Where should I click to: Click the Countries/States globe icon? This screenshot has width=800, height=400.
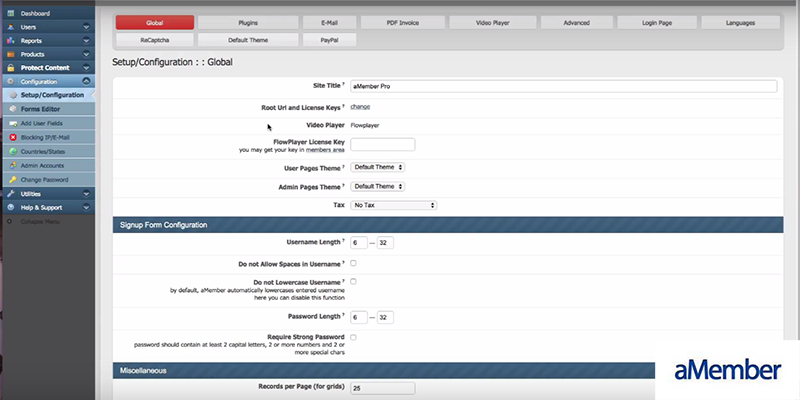11,150
